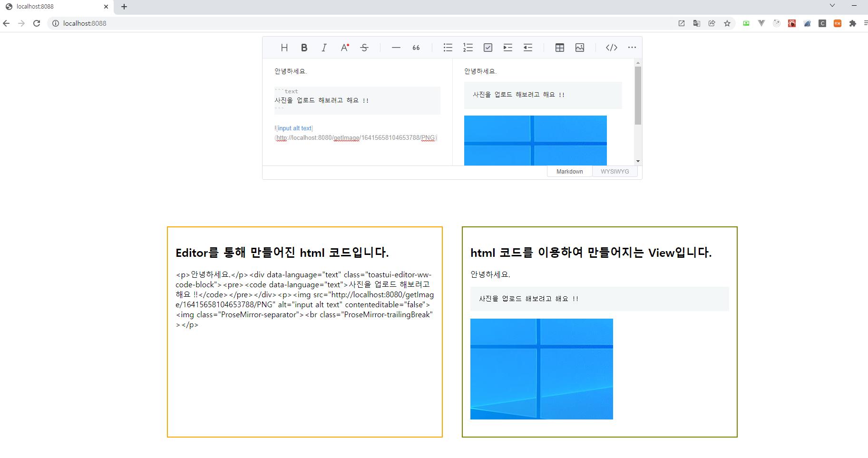
Task: Insert a task checkbox list
Action: coord(488,48)
